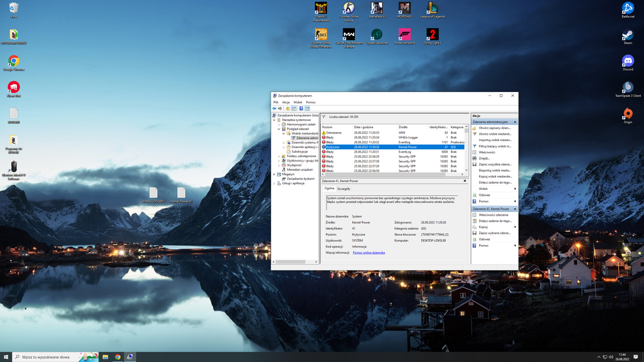Select the League of Legends desktop icon
644x362 pixels.
tap(433, 10)
